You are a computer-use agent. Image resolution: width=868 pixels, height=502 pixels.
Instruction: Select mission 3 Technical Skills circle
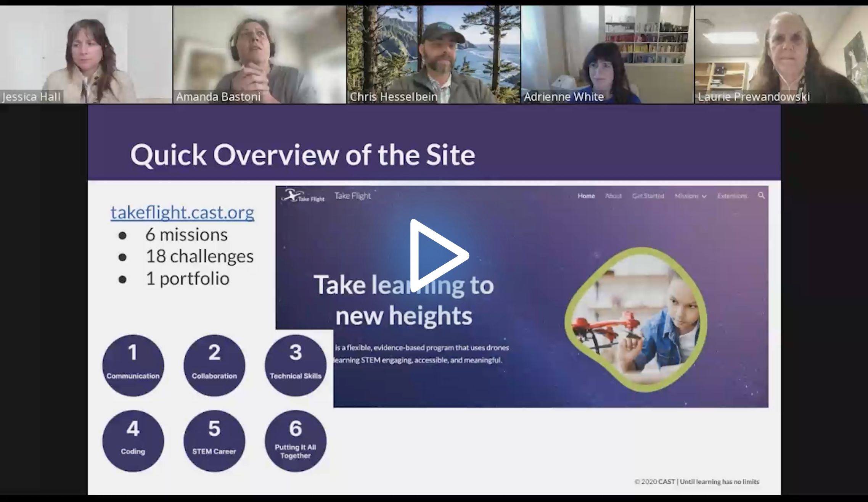[296, 365]
